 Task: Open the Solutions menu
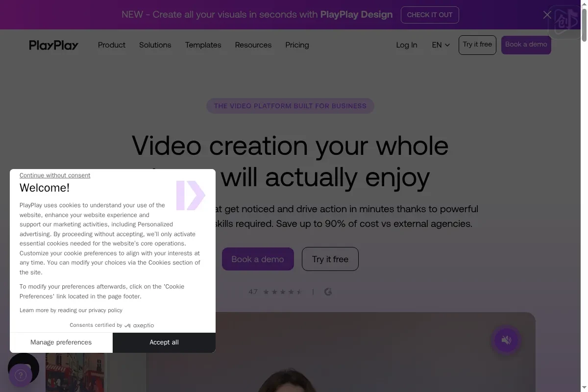[x=155, y=45]
